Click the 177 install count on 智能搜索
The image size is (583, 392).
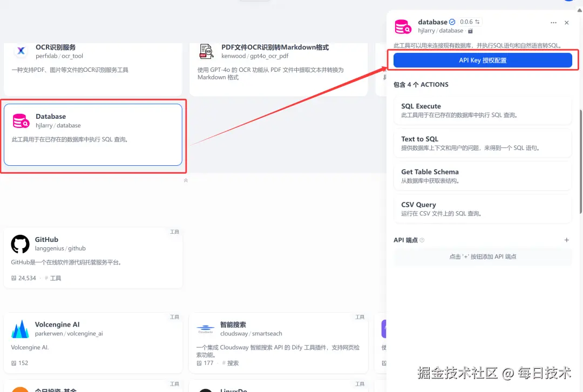click(x=208, y=363)
